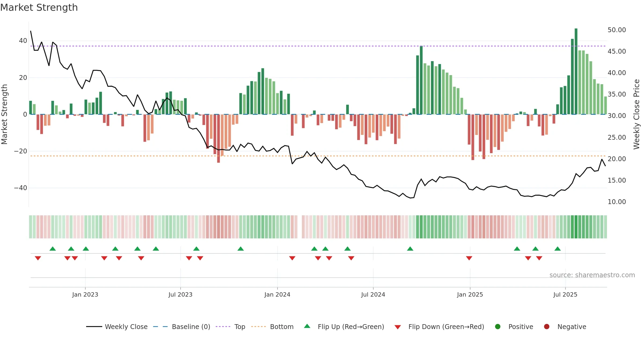Click the green Positive circle icon
This screenshot has height=362, width=644.
pos(498,327)
